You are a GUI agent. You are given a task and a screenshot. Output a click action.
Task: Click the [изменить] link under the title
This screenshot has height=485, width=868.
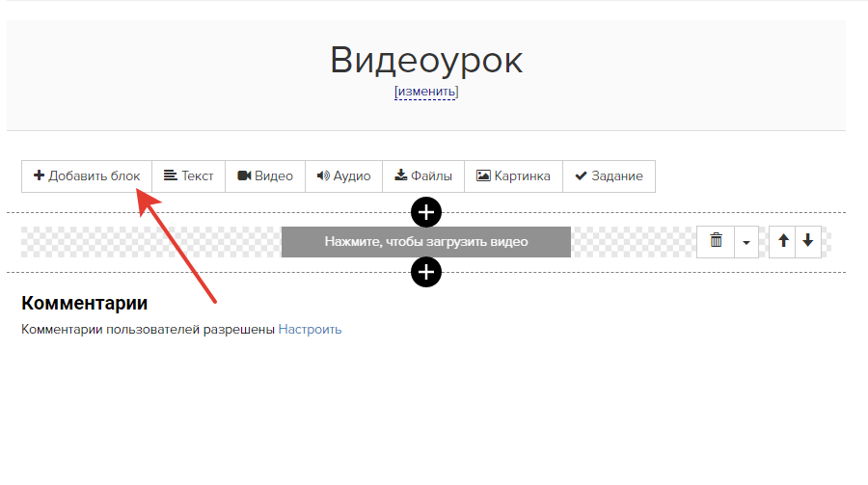pyautogui.click(x=426, y=92)
